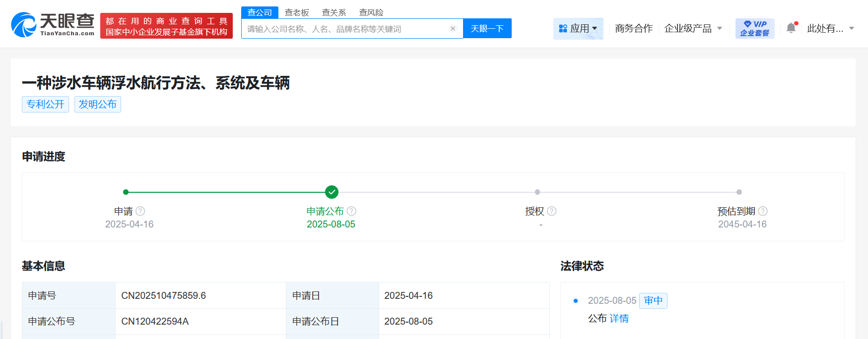
Task: Select the 2045-04-16 estimated expiry date
Action: coord(742,224)
